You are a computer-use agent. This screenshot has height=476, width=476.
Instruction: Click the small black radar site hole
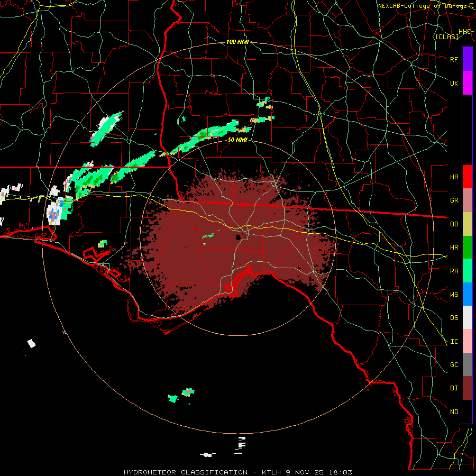(x=239, y=237)
